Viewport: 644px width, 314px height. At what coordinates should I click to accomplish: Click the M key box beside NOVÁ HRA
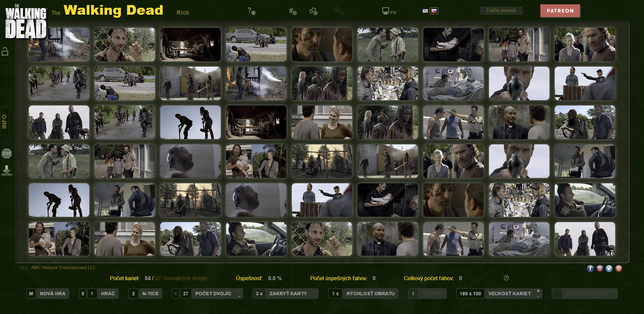31,294
